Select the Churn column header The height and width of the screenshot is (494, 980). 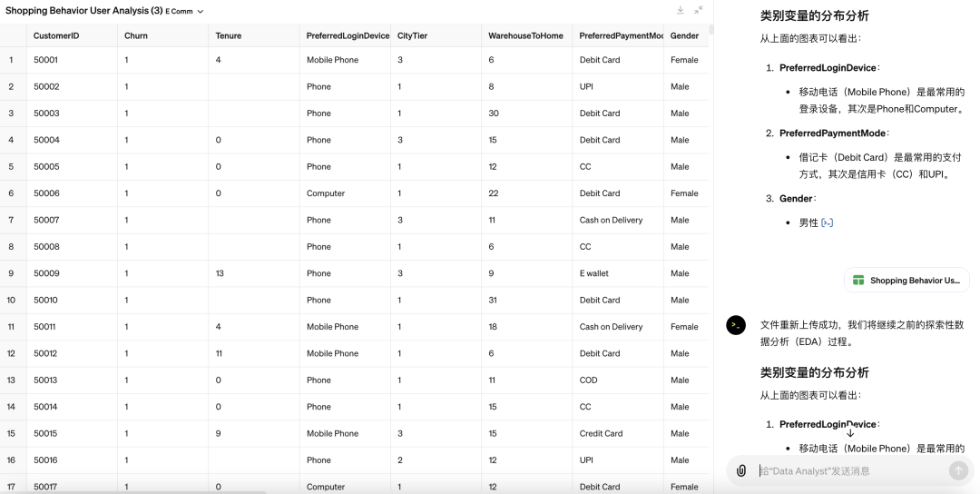(x=136, y=35)
